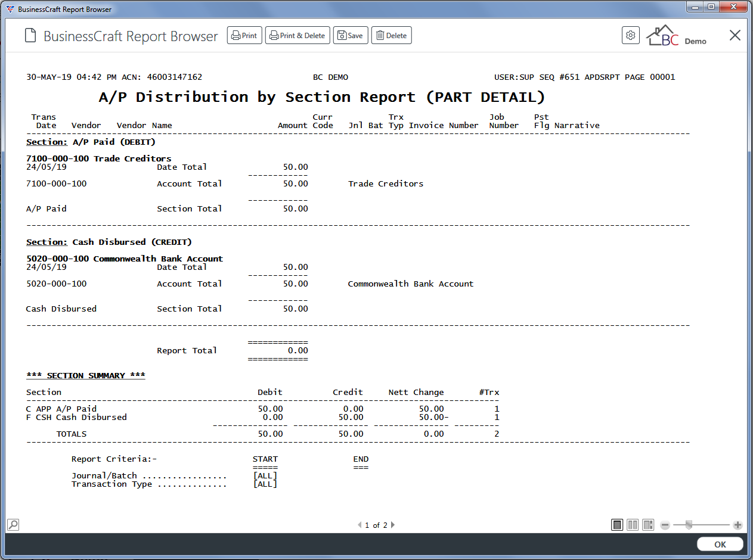Click the 'A/P Paid' Section Total row label
This screenshot has height=560, width=753.
pyautogui.click(x=47, y=209)
